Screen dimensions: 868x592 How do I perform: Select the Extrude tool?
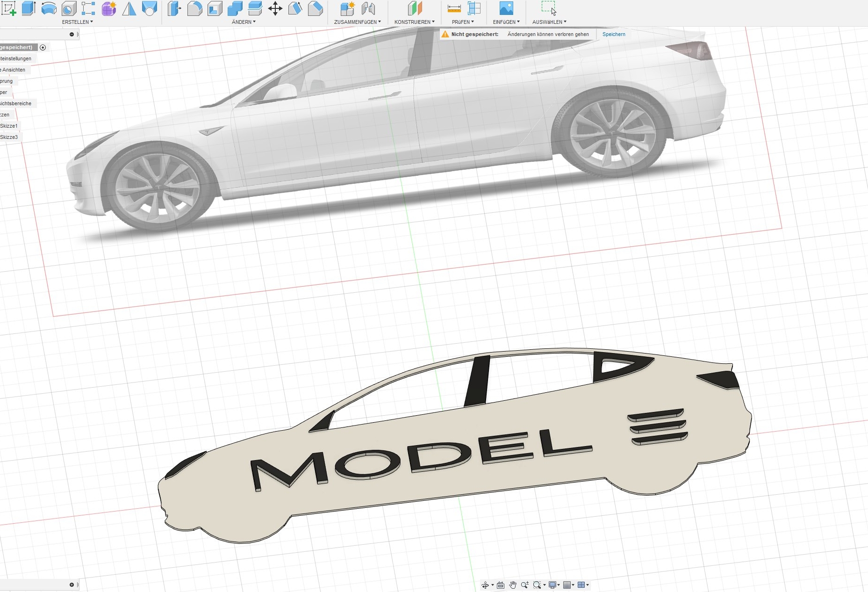pyautogui.click(x=28, y=8)
